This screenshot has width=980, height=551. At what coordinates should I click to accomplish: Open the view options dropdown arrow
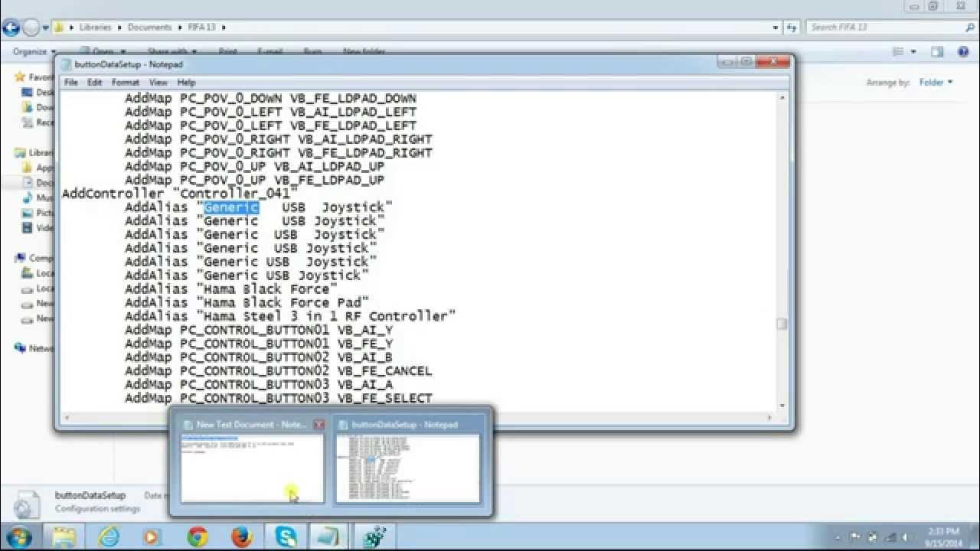pyautogui.click(x=913, y=52)
